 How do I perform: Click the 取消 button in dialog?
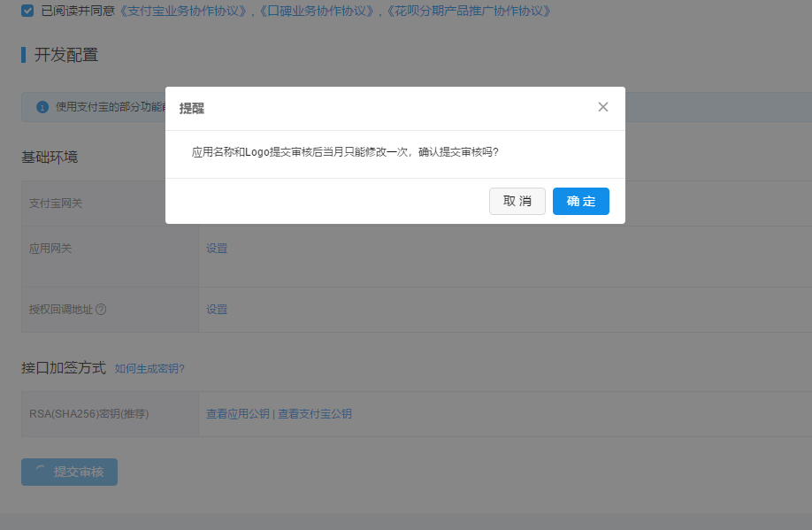[517, 201]
